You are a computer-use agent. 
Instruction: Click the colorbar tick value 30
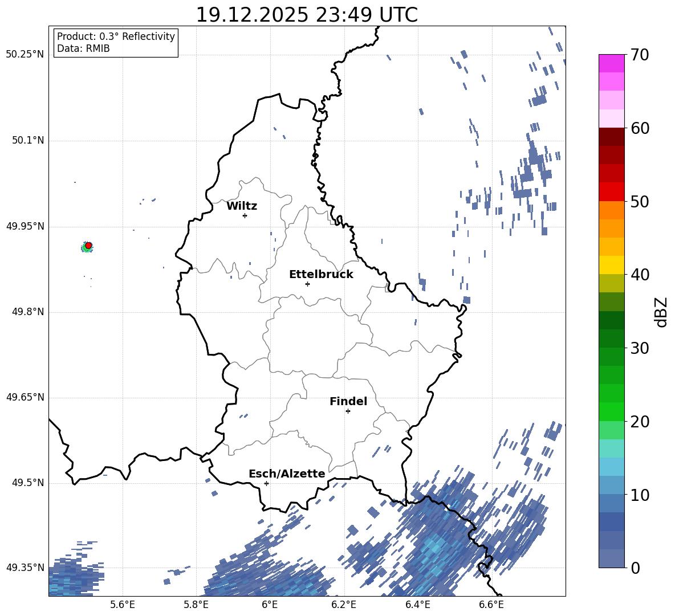click(640, 348)
